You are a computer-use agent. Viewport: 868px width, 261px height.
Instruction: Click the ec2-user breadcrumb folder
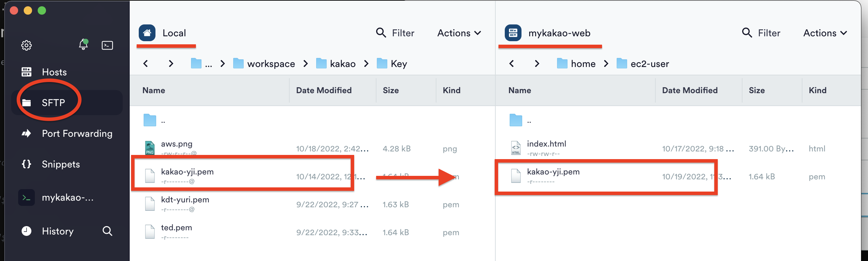coord(642,64)
